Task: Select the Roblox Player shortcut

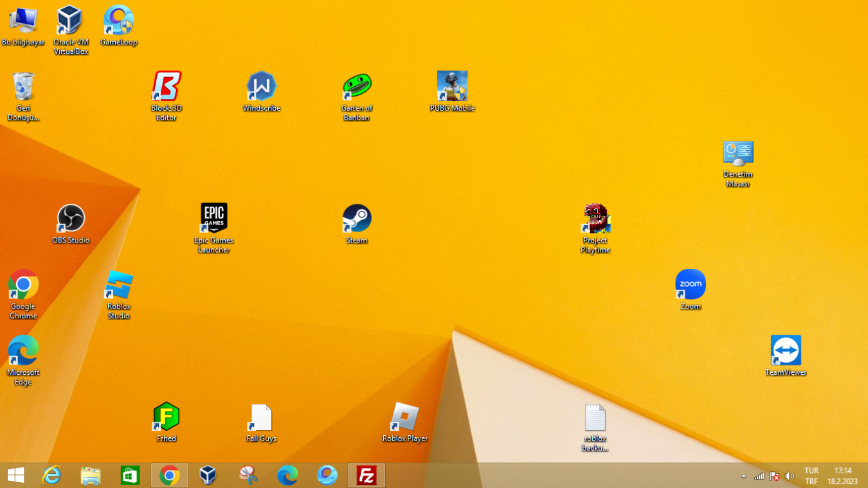Action: [x=405, y=422]
